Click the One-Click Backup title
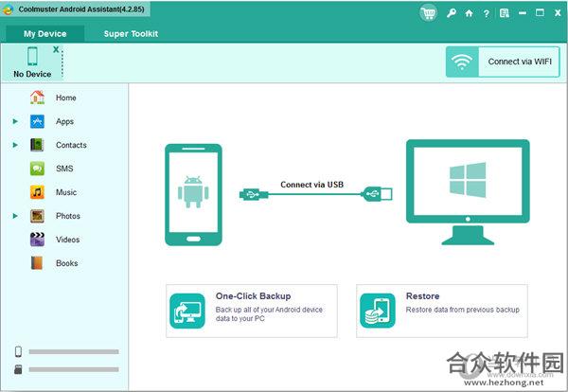The image size is (568, 392). pyautogui.click(x=253, y=296)
